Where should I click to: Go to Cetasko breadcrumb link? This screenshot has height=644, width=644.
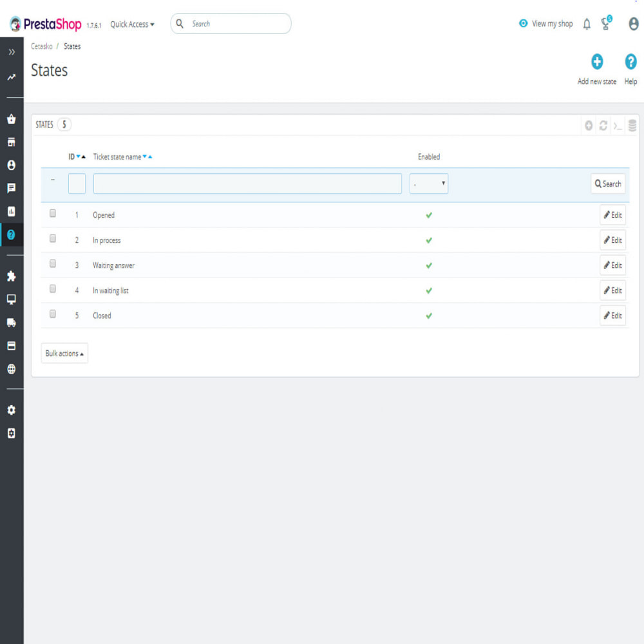point(41,46)
